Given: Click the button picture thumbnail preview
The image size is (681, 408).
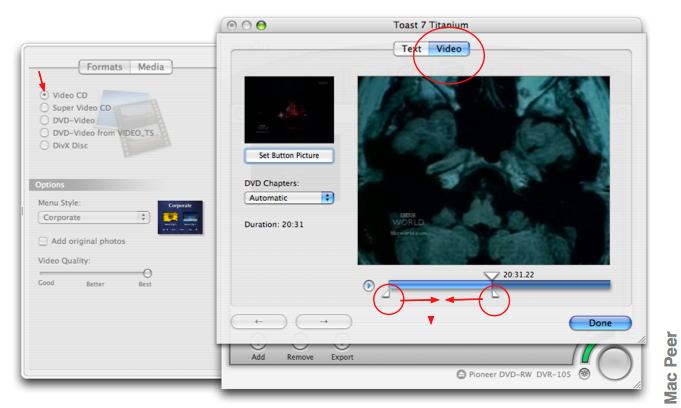Looking at the screenshot, I should click(x=289, y=109).
